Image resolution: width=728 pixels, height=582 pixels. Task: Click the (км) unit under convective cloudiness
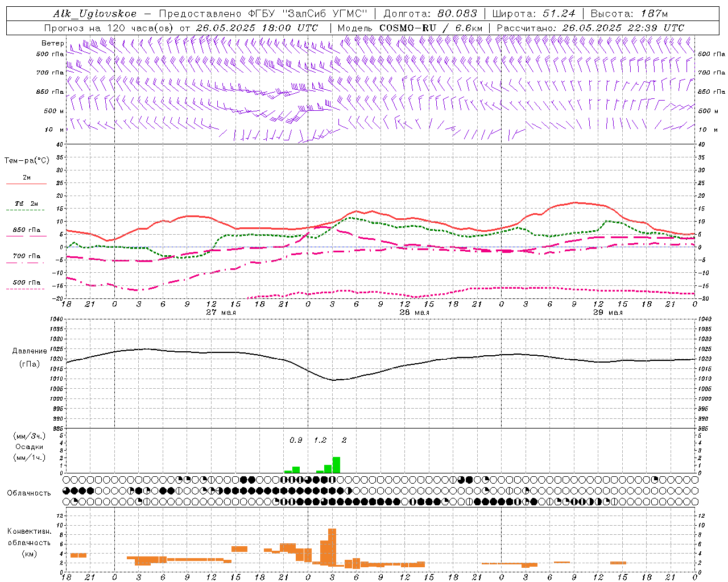pyautogui.click(x=30, y=554)
